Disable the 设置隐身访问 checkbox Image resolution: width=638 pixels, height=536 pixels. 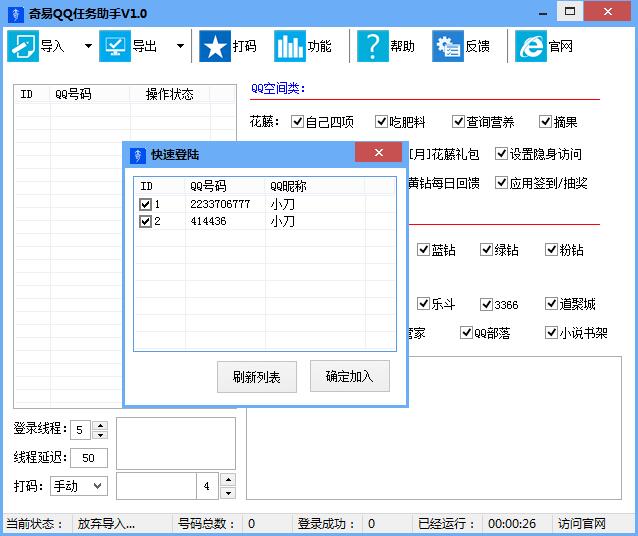[x=502, y=154]
